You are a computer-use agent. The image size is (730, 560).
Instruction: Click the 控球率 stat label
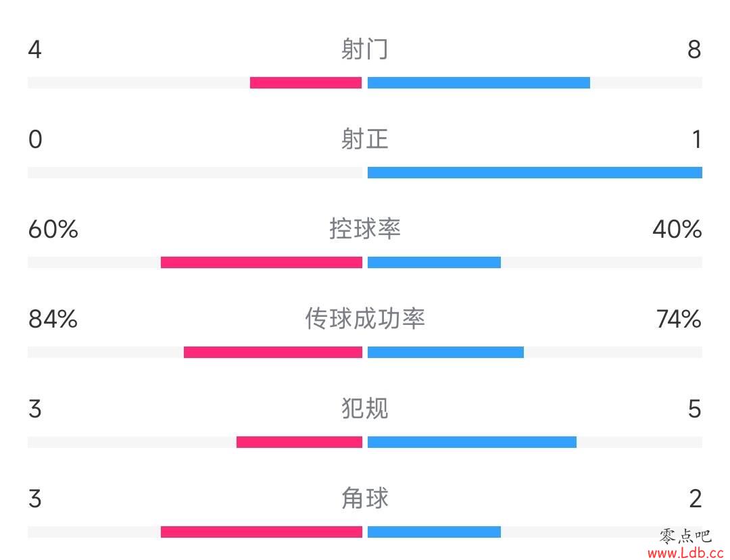click(364, 229)
